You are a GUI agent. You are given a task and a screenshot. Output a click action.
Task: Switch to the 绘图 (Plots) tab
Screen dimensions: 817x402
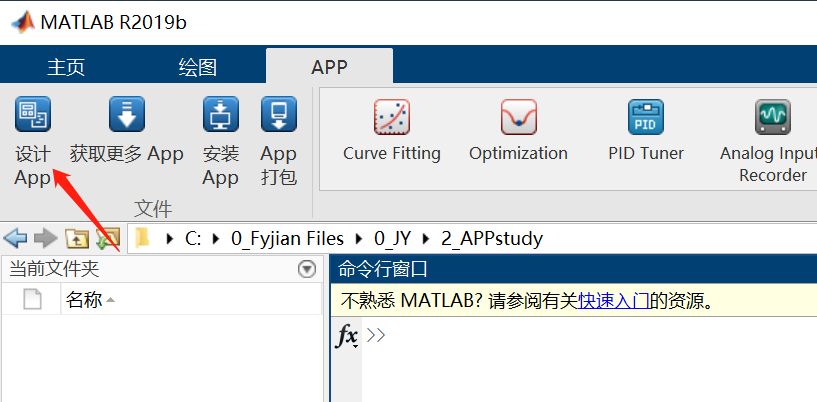coord(197,67)
